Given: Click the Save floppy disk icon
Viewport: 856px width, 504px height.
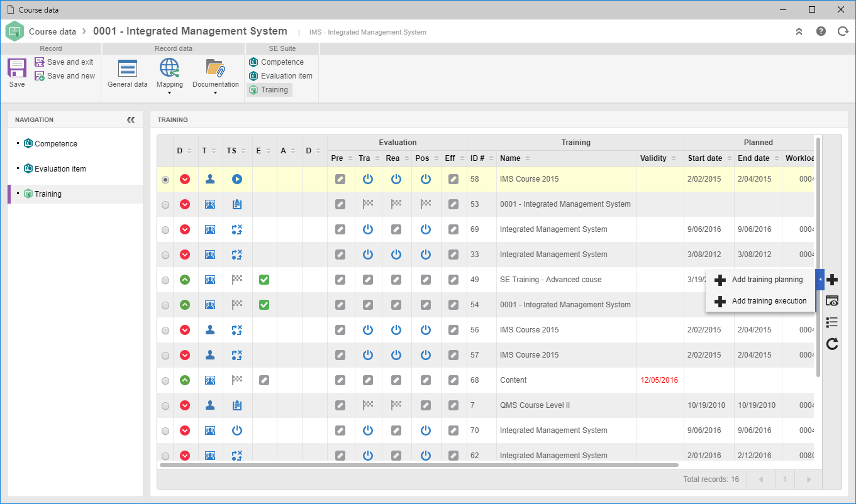Looking at the screenshot, I should 17,68.
